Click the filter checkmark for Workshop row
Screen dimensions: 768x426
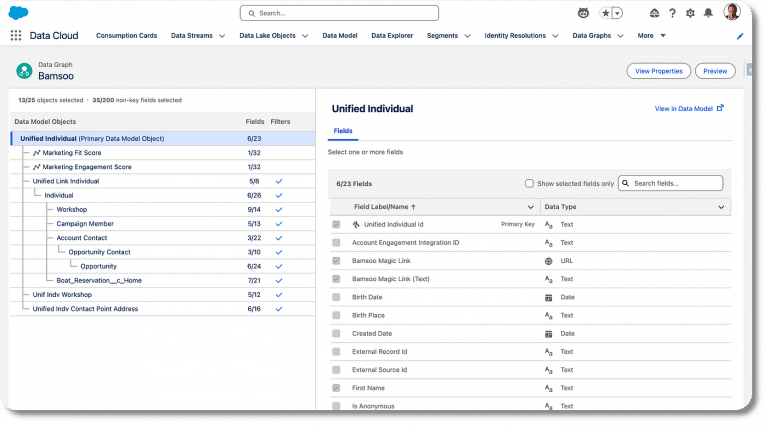[279, 210]
